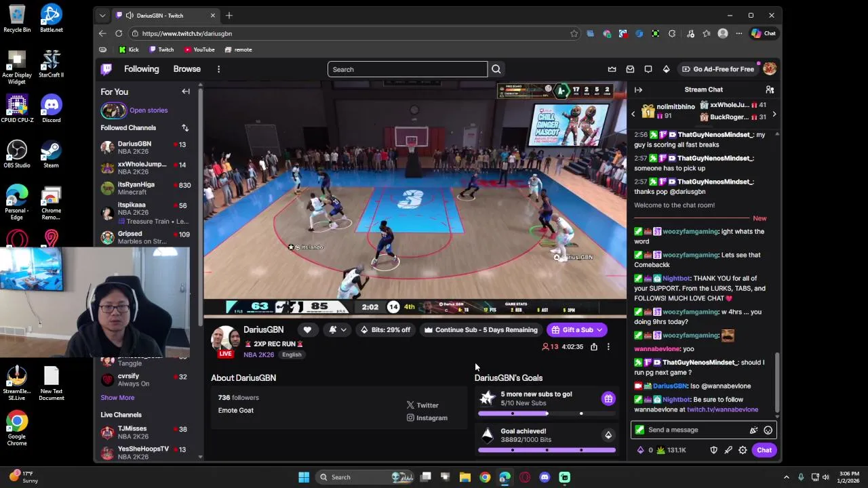Viewport: 868px width, 488px height.
Task: Open OBS Studio desktop shortcut
Action: (17, 154)
